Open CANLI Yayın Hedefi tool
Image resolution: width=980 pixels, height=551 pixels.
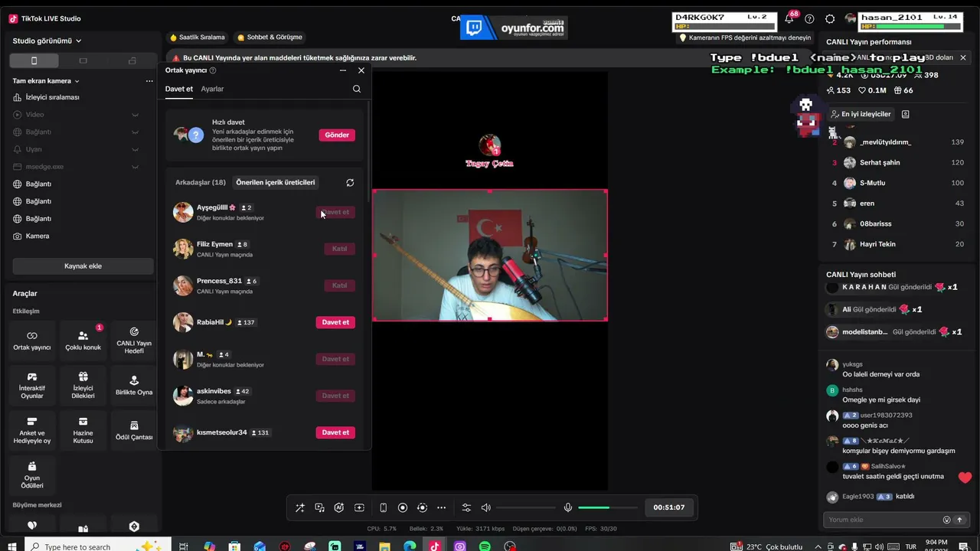pos(134,341)
